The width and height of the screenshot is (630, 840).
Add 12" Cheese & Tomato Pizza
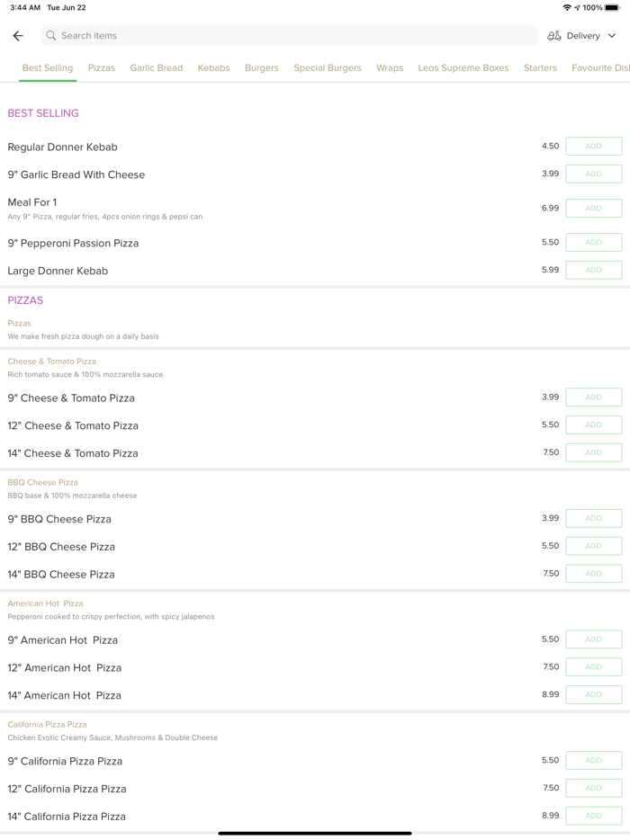[593, 425]
